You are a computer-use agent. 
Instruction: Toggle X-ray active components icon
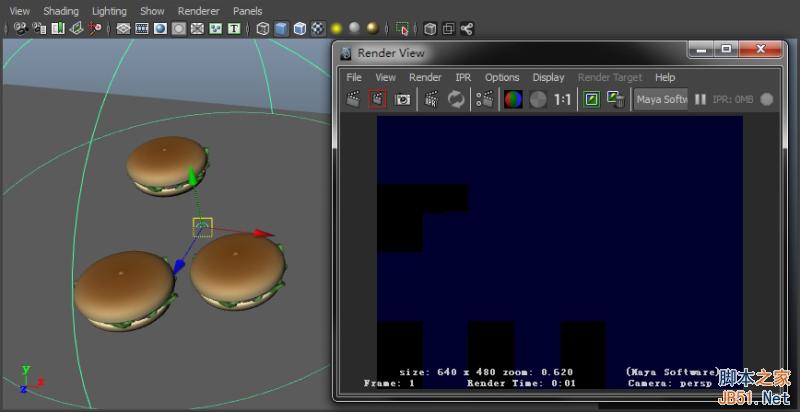tap(448, 29)
